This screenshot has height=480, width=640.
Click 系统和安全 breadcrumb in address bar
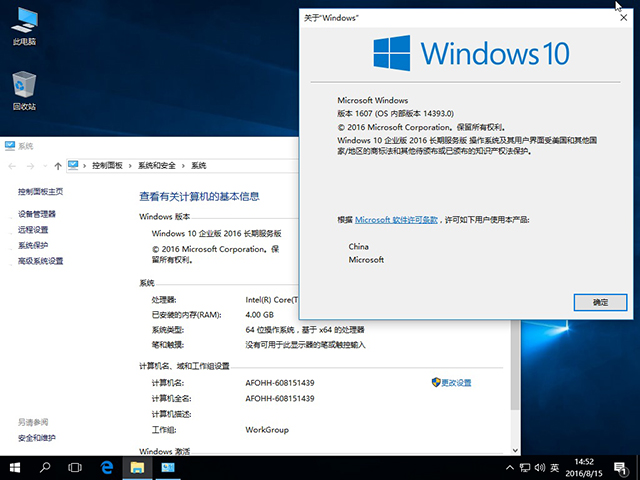pyautogui.click(x=157, y=165)
